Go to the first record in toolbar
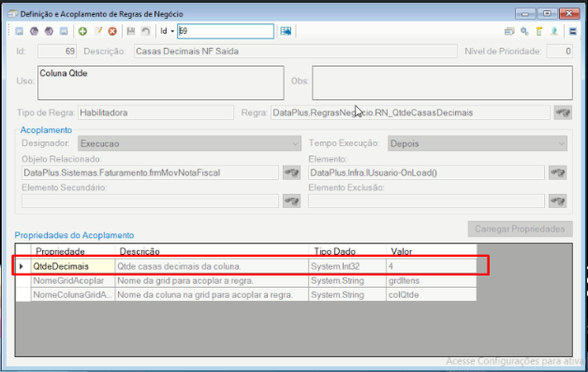Image resolution: width=588 pixels, height=372 pixels. (x=19, y=31)
